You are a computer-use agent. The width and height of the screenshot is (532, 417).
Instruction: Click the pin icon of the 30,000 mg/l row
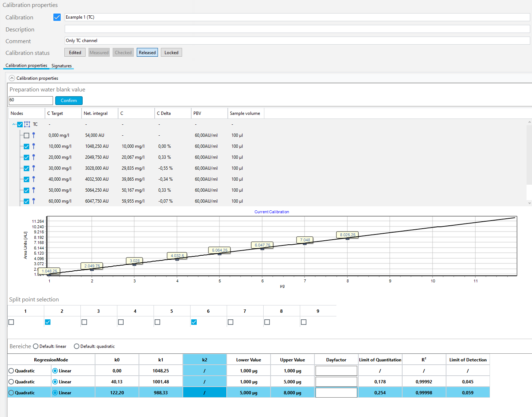[34, 168]
